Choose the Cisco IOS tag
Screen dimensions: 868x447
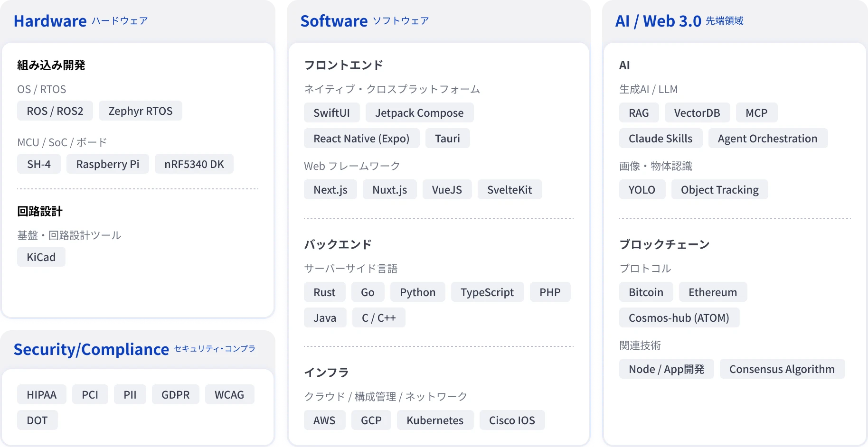point(512,420)
